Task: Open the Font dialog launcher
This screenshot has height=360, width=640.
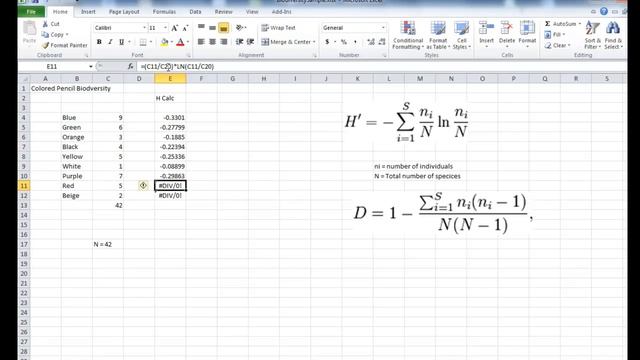Action: [x=189, y=55]
